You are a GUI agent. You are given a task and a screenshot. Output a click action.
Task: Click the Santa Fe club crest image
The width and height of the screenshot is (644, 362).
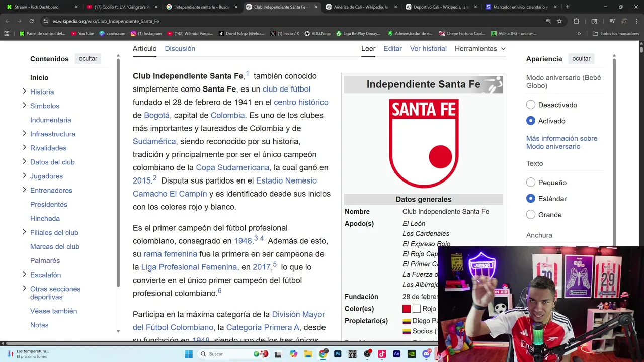point(424,143)
